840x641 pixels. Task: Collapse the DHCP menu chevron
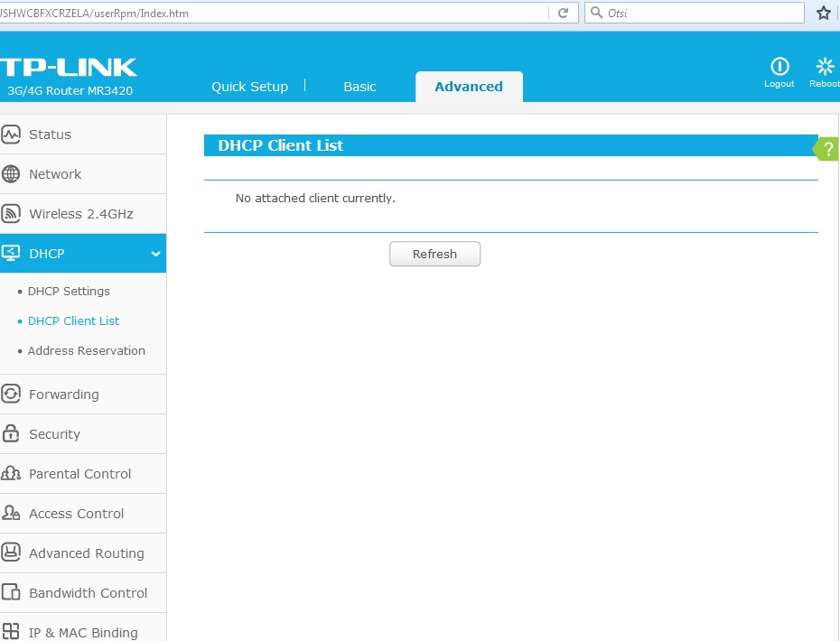pyautogui.click(x=155, y=255)
